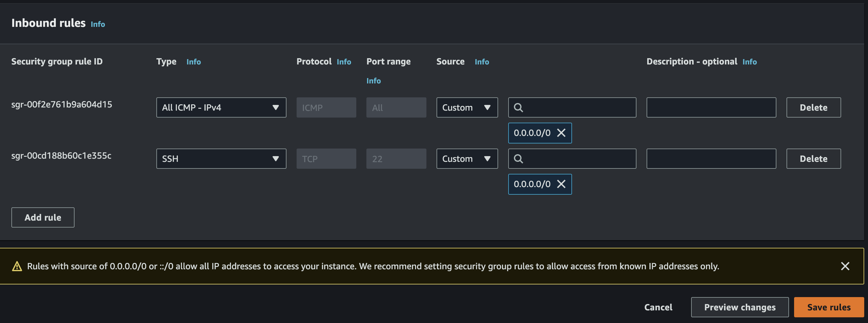This screenshot has height=323, width=868.
Task: Save the inbound rules changes
Action: (829, 307)
